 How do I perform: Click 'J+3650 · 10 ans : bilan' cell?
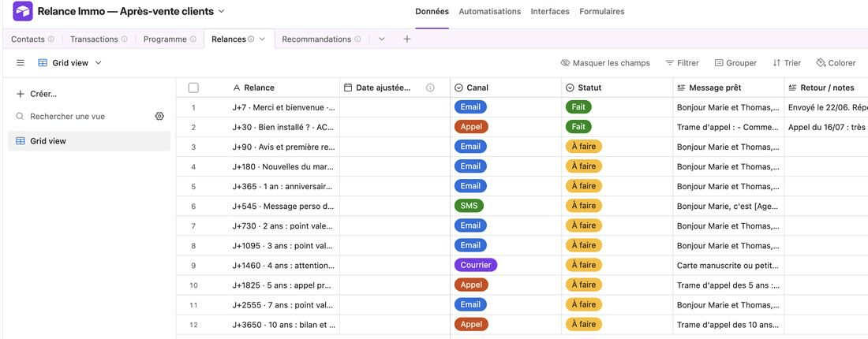[284, 325]
